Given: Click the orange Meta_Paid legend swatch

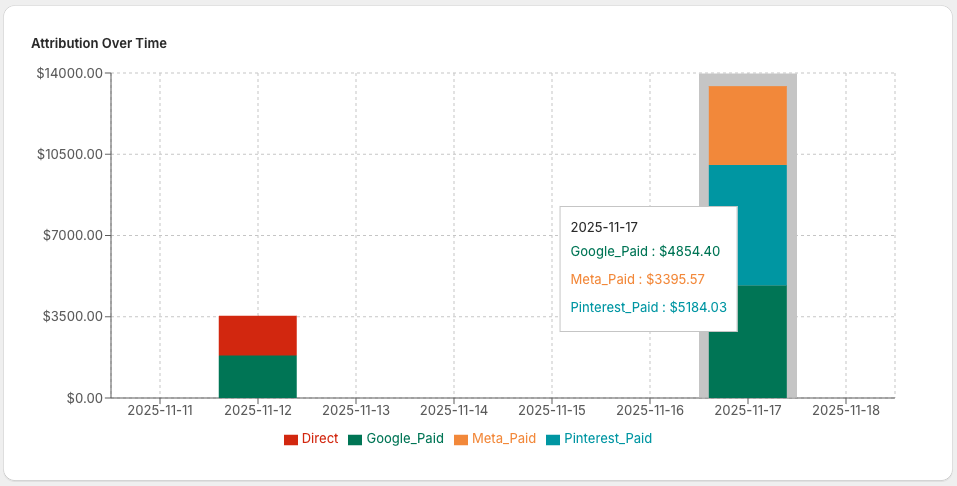Looking at the screenshot, I should (461, 439).
